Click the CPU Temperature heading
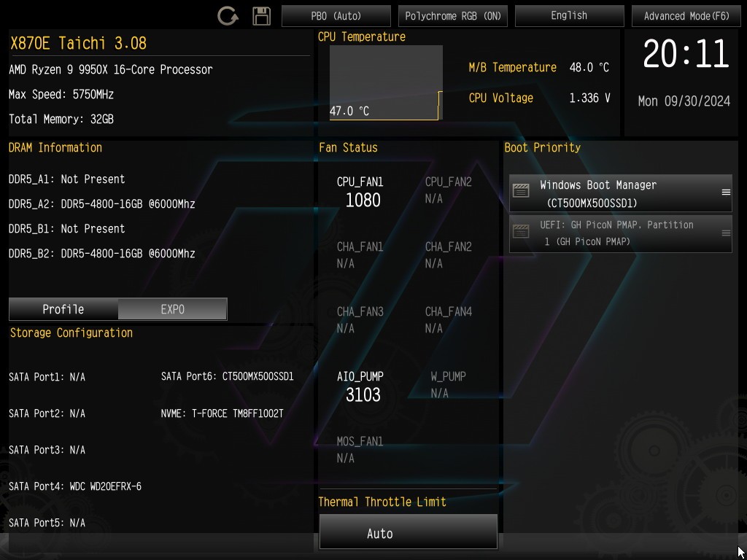The image size is (747, 560). pos(362,36)
